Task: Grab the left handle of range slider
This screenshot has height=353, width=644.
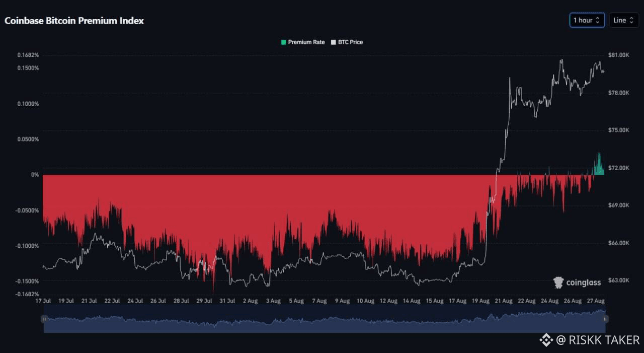Action: pos(44,319)
